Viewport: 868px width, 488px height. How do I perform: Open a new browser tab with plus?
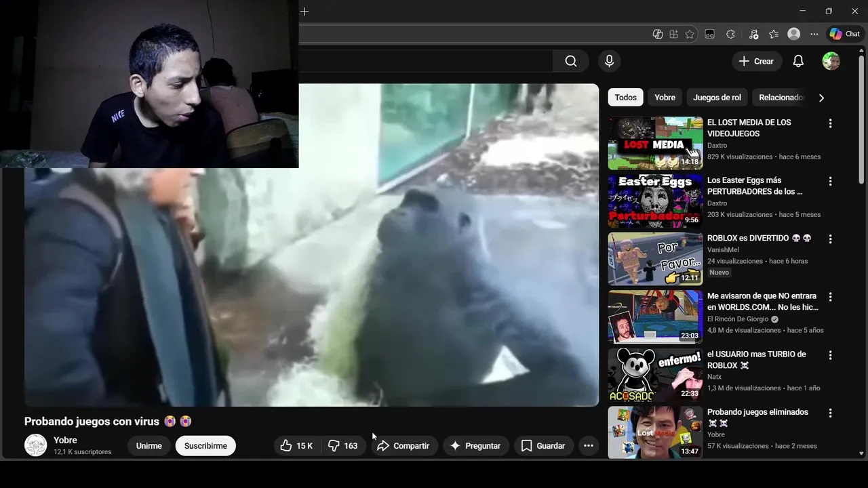(x=304, y=12)
